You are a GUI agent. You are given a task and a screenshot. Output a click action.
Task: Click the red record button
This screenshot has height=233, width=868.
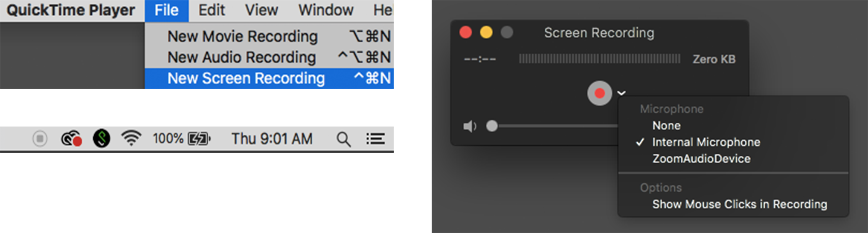599,93
